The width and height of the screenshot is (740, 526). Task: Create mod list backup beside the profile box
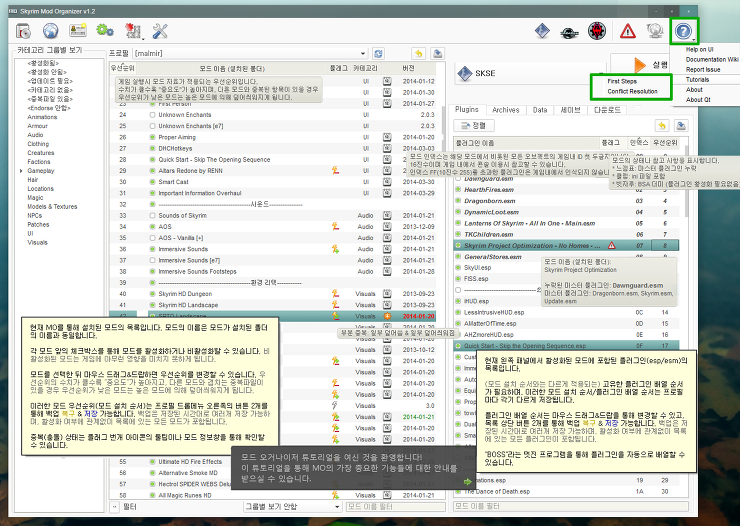tap(438, 53)
